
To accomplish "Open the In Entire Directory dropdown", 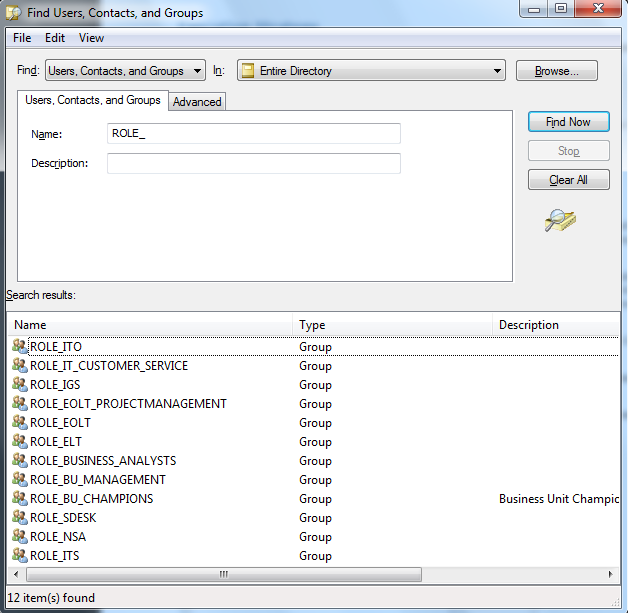I will point(371,70).
